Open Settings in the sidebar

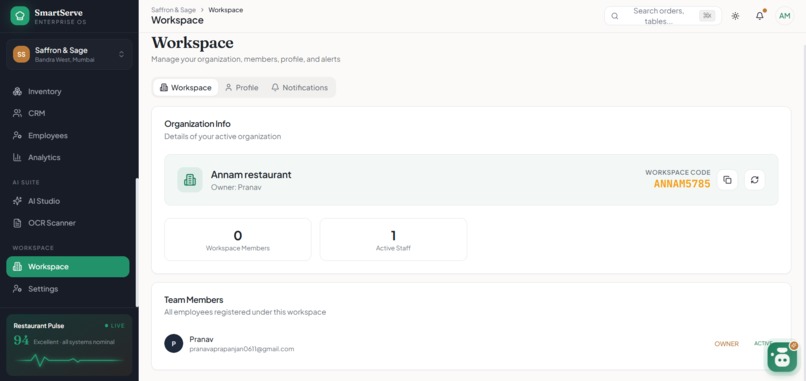tap(68, 289)
